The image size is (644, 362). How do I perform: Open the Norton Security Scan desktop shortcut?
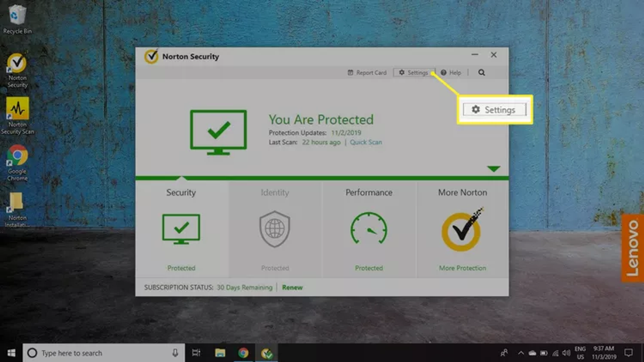17,116
